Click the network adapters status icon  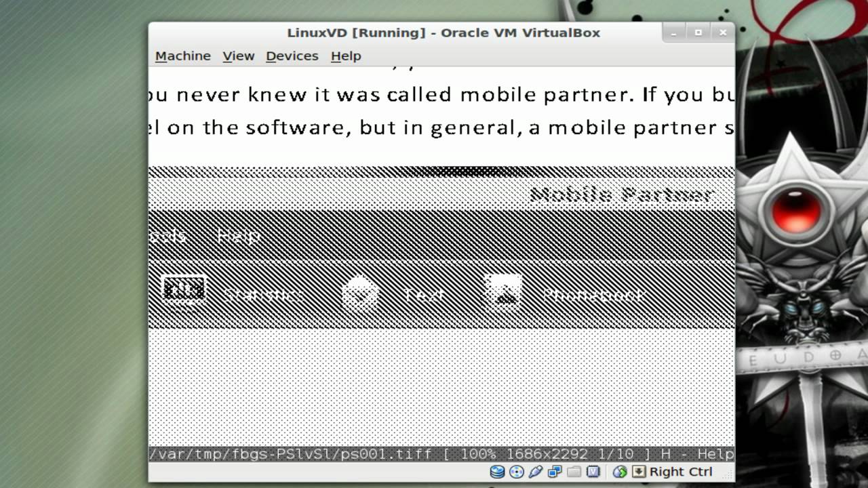pos(555,472)
